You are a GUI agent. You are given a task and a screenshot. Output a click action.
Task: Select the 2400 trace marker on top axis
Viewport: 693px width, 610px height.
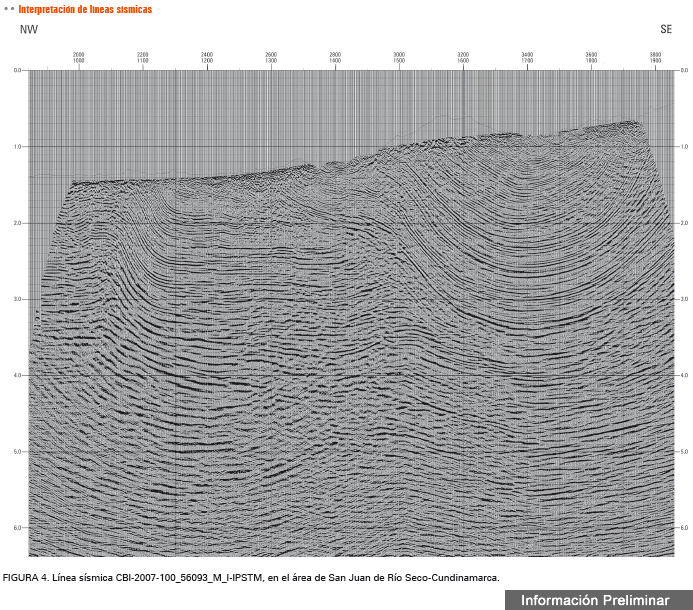207,54
